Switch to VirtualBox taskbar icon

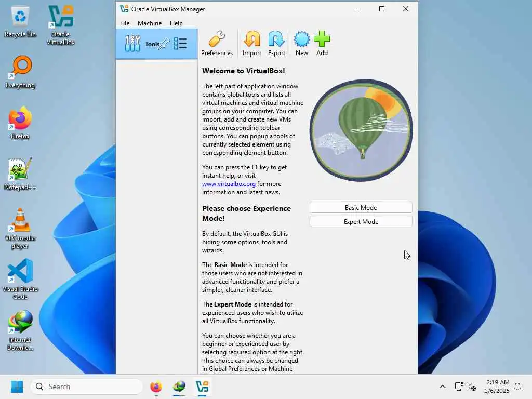coord(202,387)
